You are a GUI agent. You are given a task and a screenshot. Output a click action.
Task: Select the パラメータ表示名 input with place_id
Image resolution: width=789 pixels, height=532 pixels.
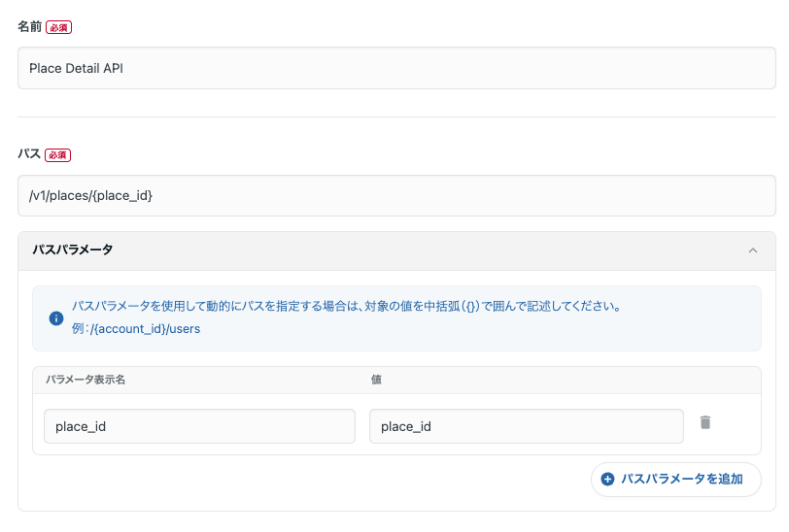199,426
